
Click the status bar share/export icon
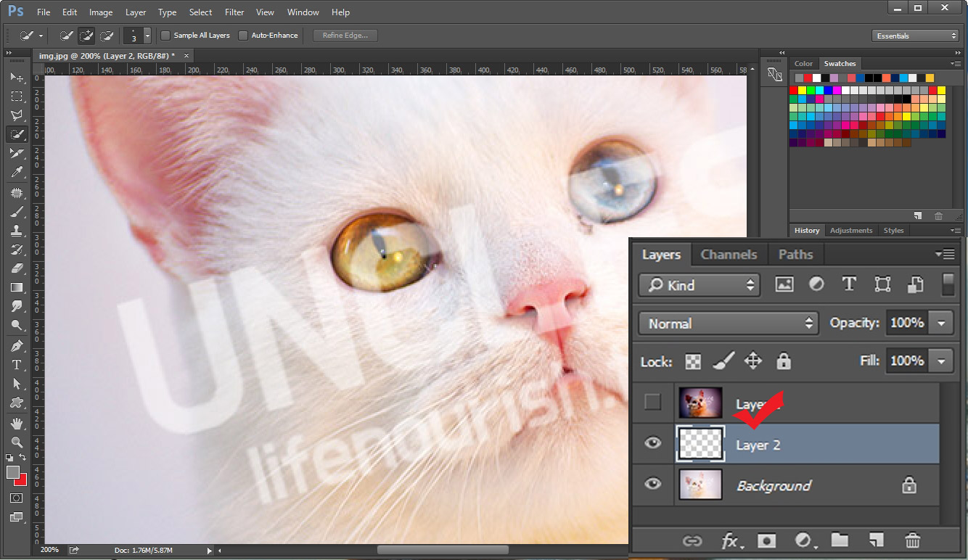tap(74, 551)
